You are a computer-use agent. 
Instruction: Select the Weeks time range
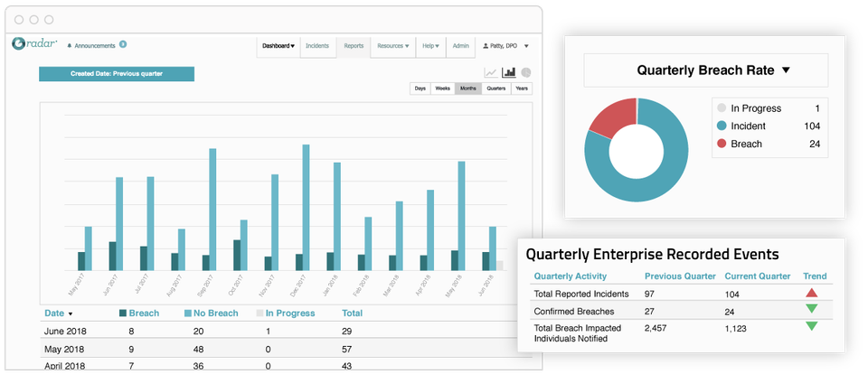tap(443, 89)
